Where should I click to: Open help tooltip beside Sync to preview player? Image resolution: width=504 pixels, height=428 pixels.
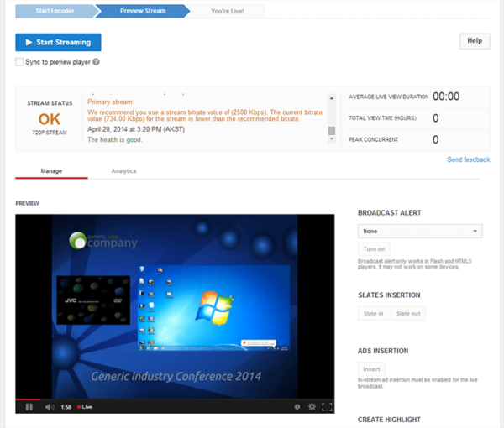96,61
